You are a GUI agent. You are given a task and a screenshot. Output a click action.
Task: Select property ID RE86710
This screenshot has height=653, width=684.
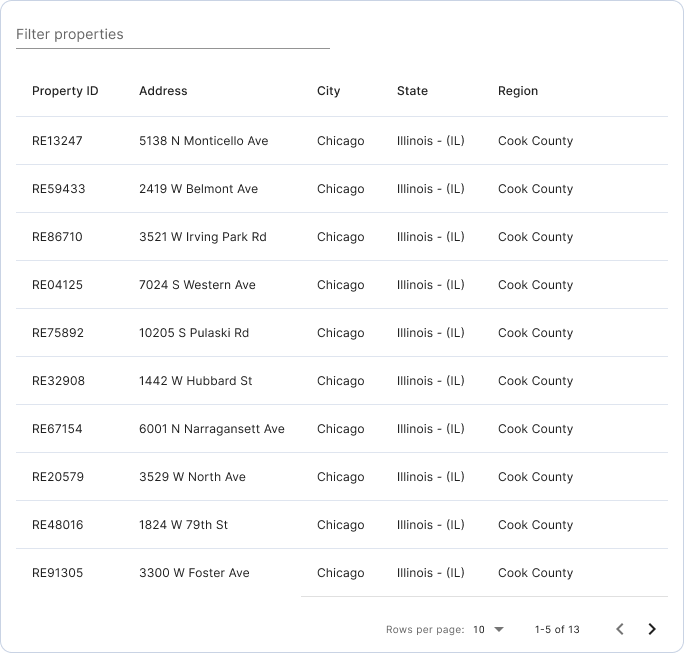coord(57,237)
